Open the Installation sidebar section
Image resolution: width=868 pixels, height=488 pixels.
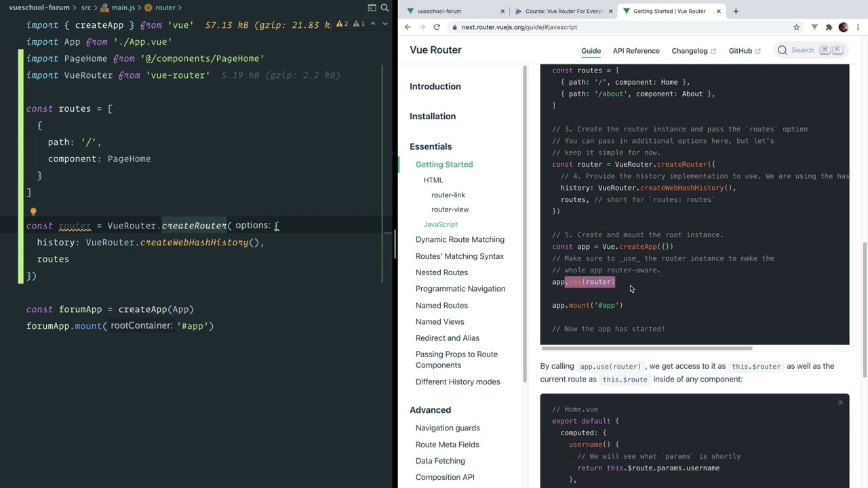tap(433, 117)
